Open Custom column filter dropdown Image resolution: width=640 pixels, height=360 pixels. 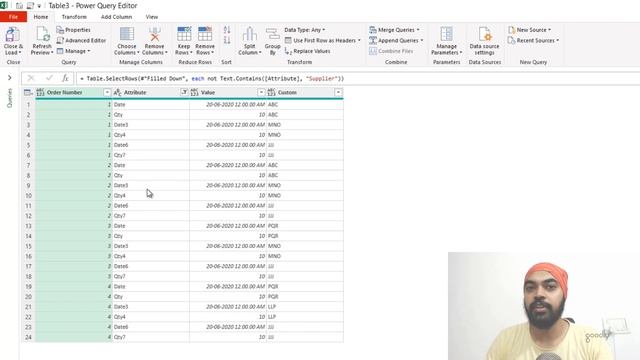[338, 93]
